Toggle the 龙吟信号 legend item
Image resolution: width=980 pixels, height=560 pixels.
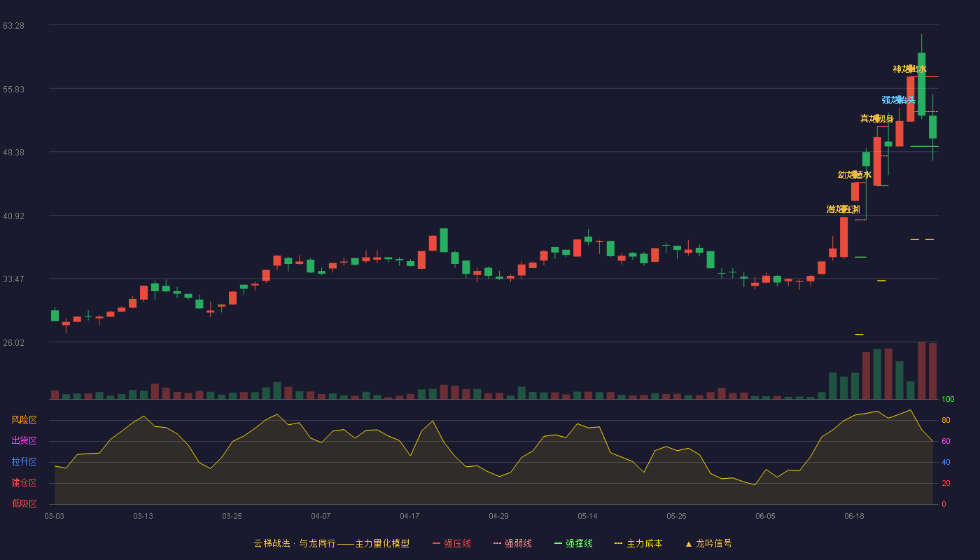point(708,543)
